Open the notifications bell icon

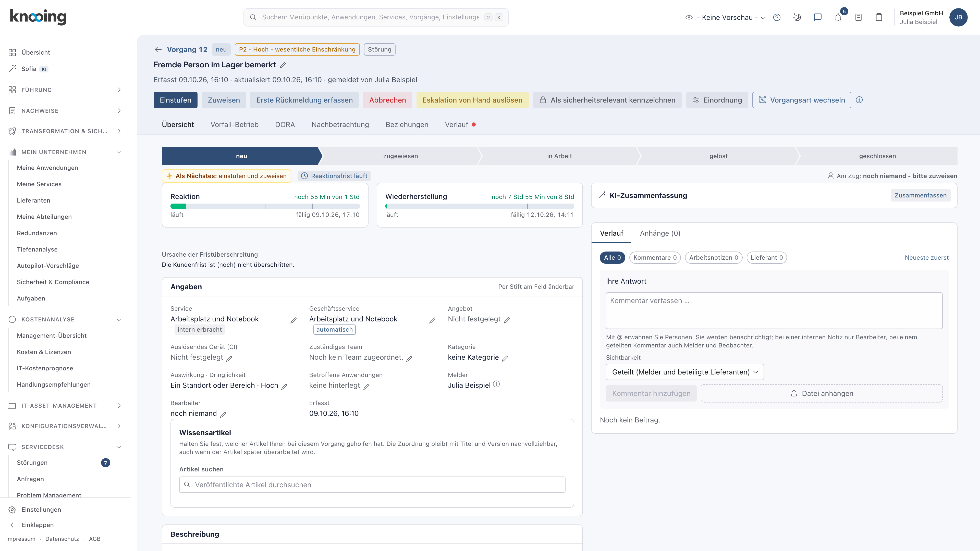(x=838, y=17)
